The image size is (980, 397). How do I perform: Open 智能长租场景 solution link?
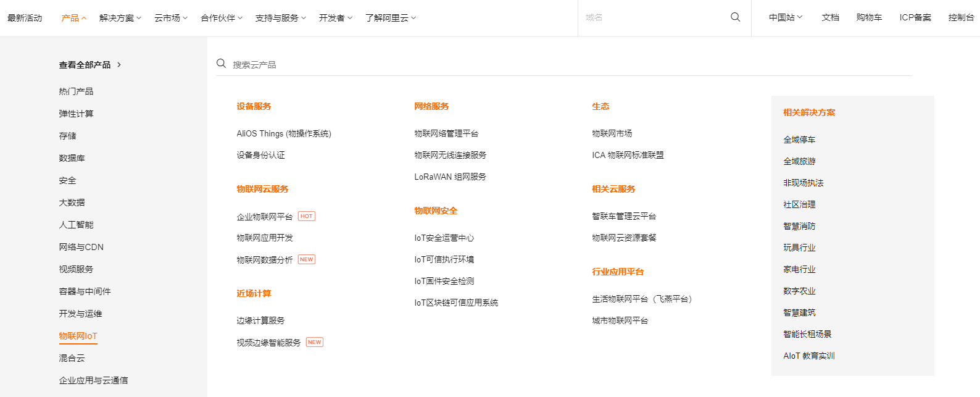808,334
